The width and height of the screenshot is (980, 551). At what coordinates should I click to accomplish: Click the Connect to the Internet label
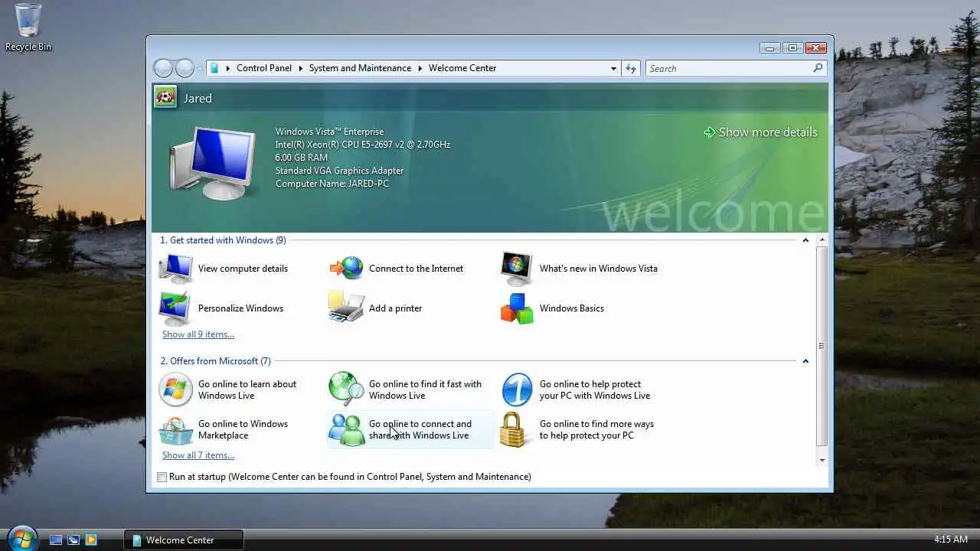(x=416, y=269)
